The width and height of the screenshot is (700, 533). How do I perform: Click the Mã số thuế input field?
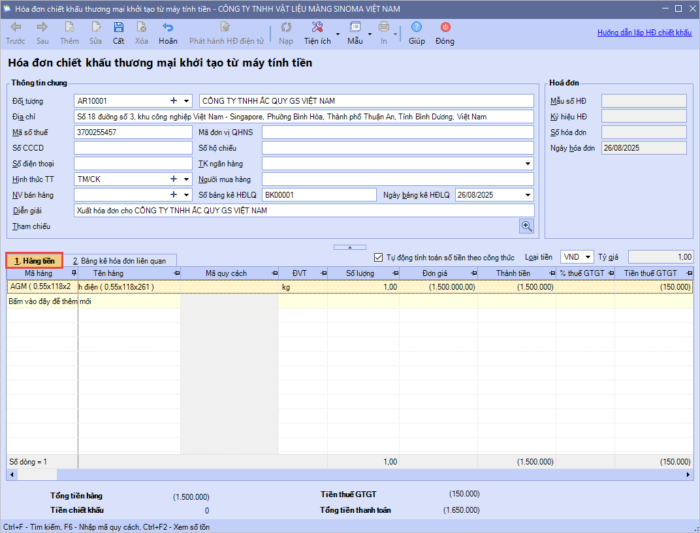coord(130,132)
